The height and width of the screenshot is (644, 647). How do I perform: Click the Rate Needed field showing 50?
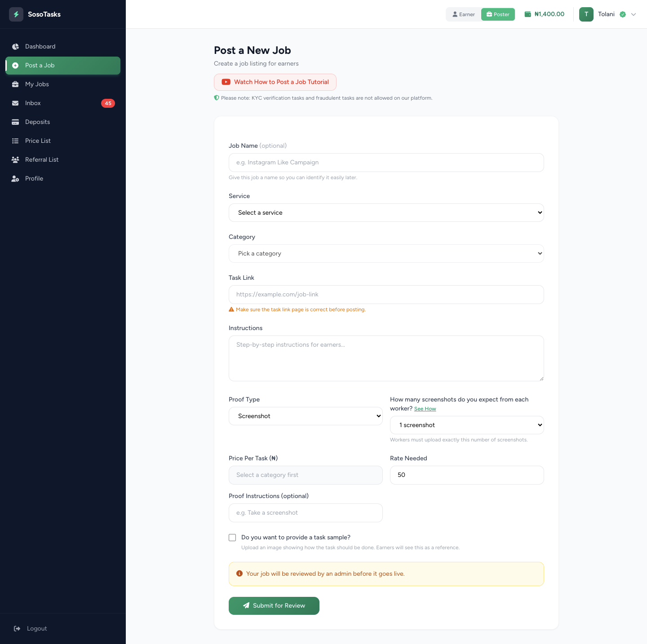[467, 475]
